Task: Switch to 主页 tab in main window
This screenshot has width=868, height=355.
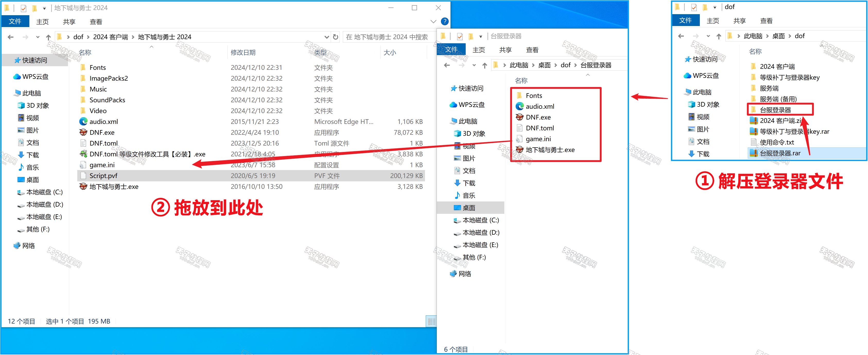Action: 42,22
